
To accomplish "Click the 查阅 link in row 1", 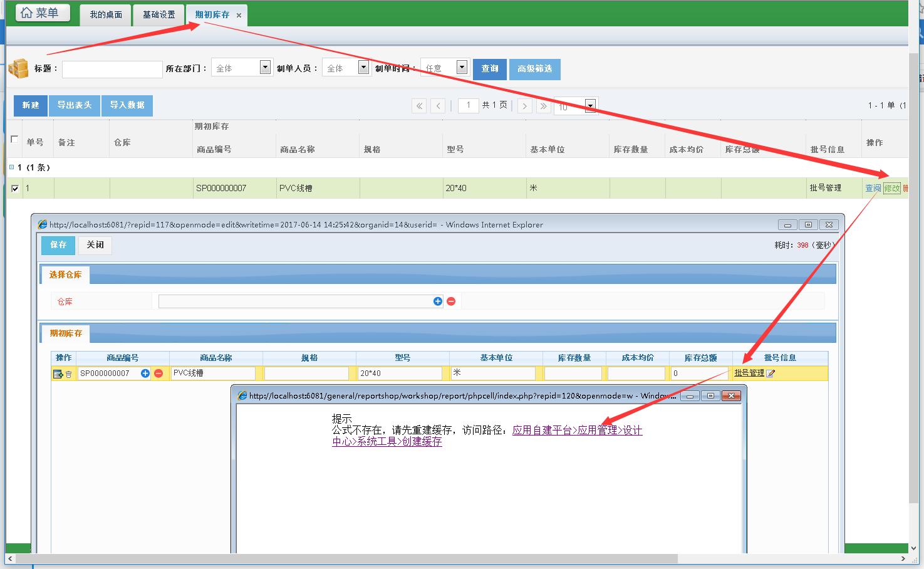I will [x=873, y=188].
